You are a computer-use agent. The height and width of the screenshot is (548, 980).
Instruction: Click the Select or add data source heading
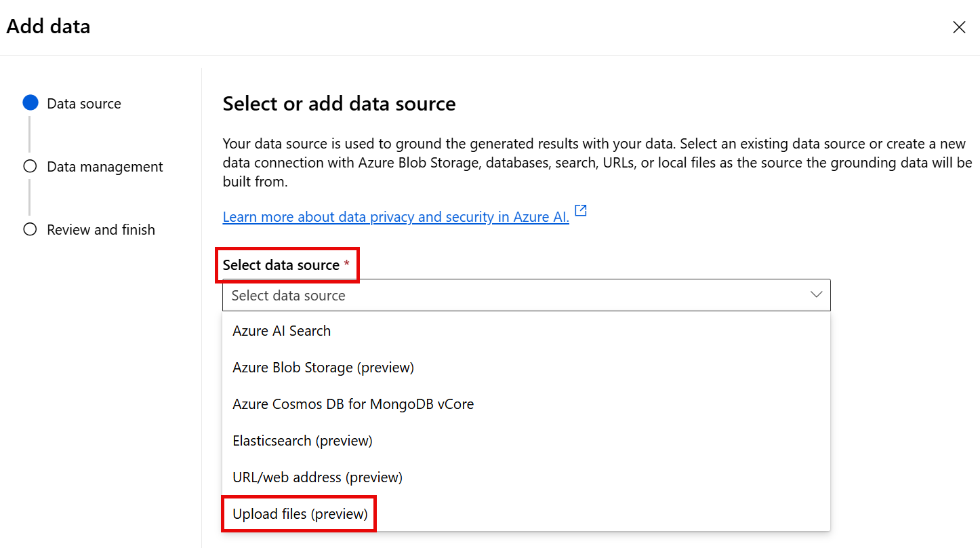pos(339,104)
